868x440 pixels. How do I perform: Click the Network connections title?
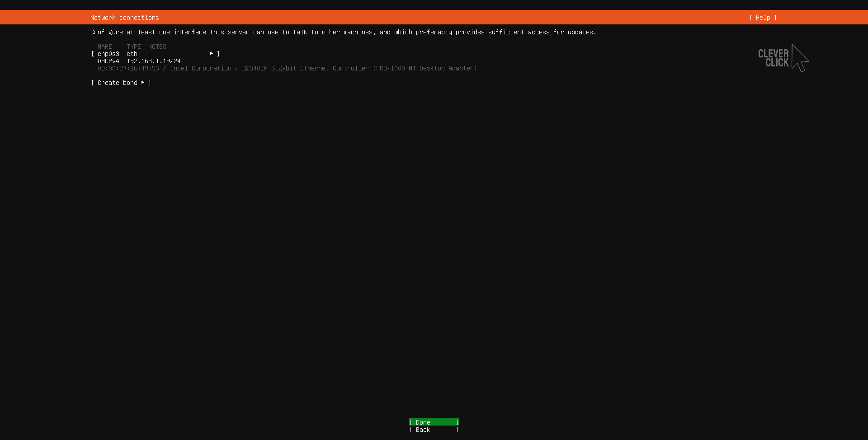(x=125, y=18)
